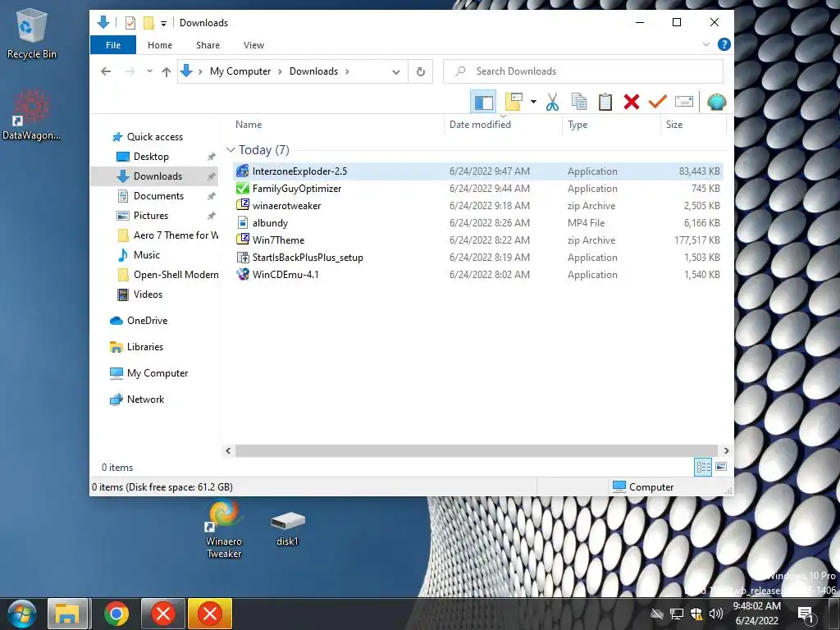Switch to Large icons view layout

click(721, 467)
